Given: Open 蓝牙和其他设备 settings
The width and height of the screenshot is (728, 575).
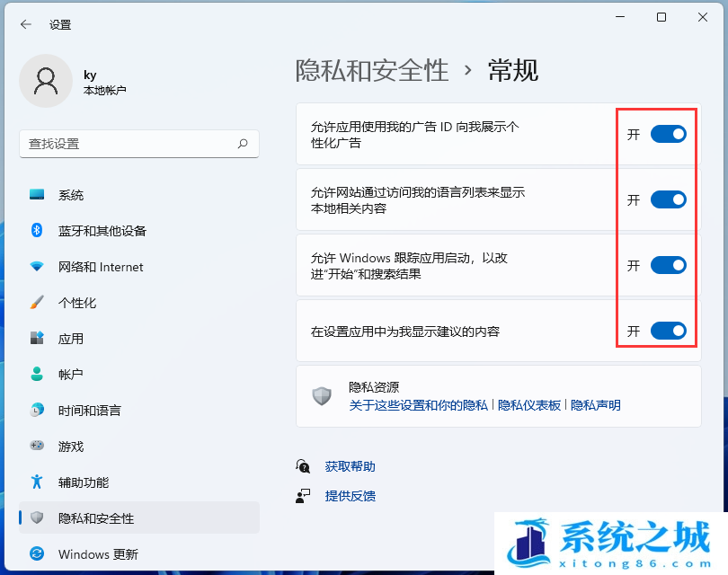Looking at the screenshot, I should [x=102, y=231].
